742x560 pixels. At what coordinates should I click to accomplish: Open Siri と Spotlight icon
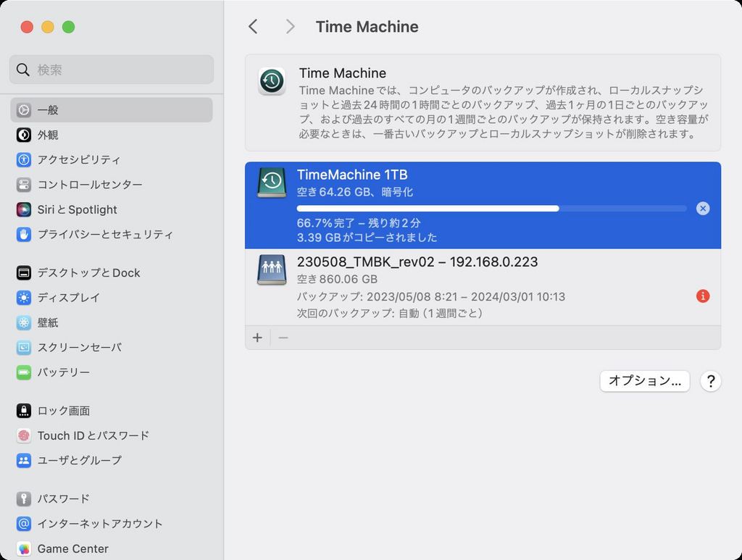pyautogui.click(x=24, y=209)
